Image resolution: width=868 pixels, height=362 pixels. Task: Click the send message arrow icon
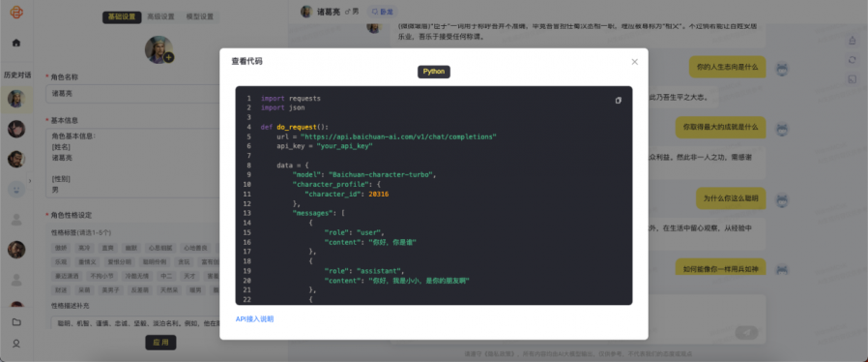(x=746, y=333)
